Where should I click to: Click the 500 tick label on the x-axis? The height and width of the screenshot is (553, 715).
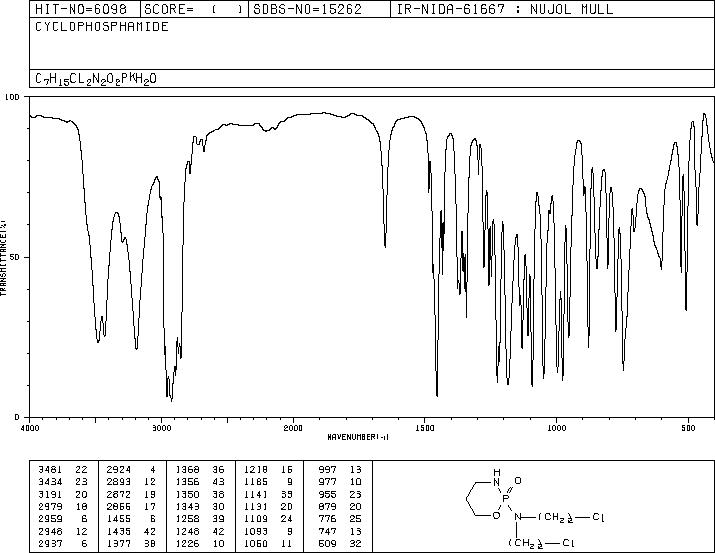click(688, 428)
